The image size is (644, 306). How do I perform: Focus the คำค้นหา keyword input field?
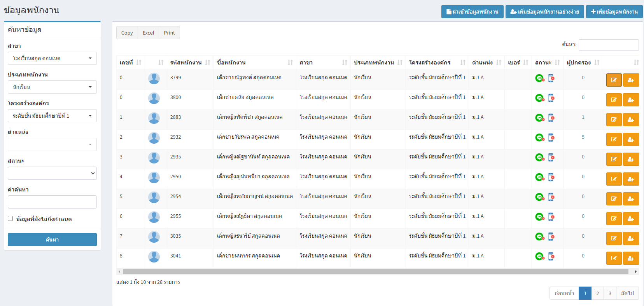(x=52, y=202)
